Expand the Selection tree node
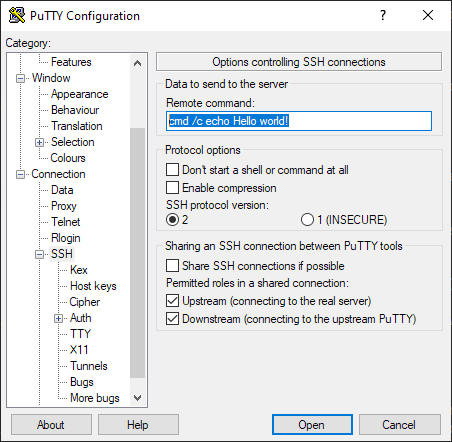452x442 pixels. (x=39, y=143)
